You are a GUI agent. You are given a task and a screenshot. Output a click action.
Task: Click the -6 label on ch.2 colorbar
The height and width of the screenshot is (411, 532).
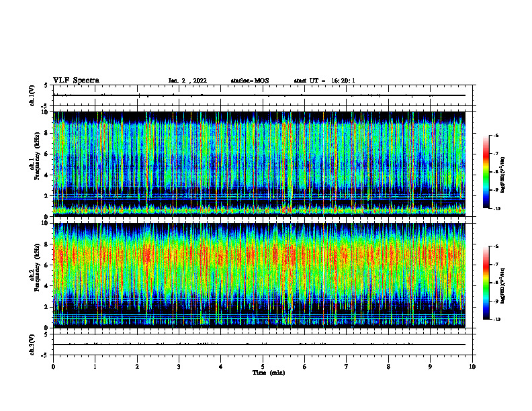pos(496,246)
